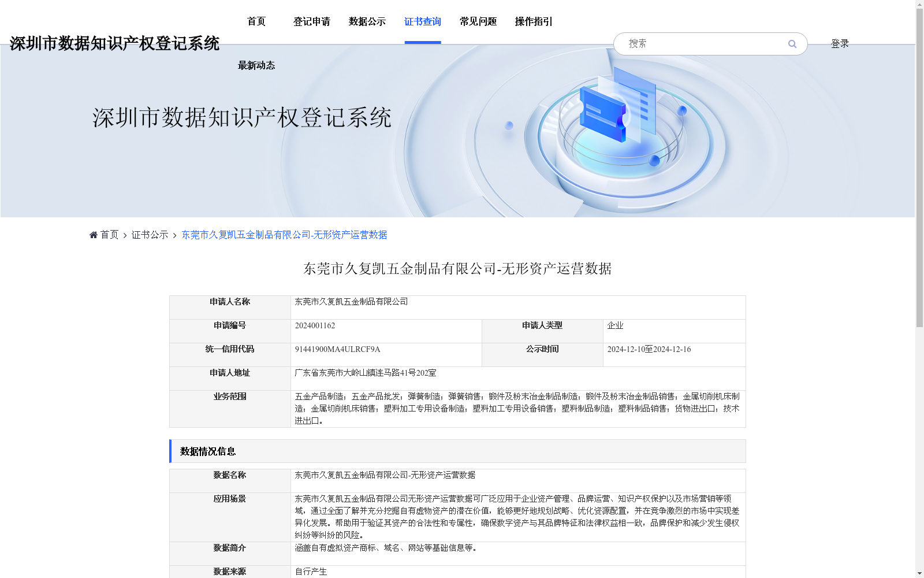Open the 操作指引 menu item
Viewport: 924px width, 578px height.
click(534, 21)
